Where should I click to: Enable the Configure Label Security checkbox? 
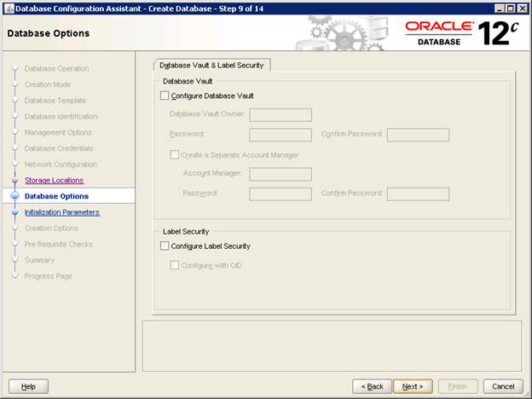click(165, 246)
